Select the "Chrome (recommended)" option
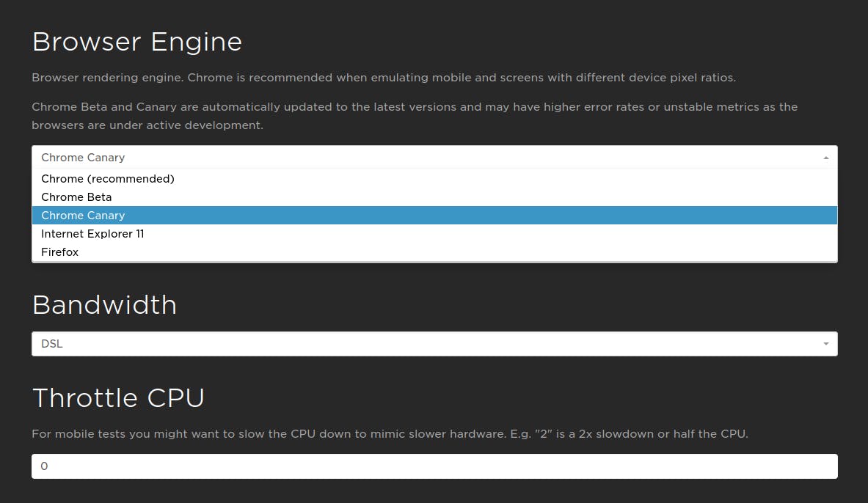This screenshot has height=503, width=868. (108, 179)
